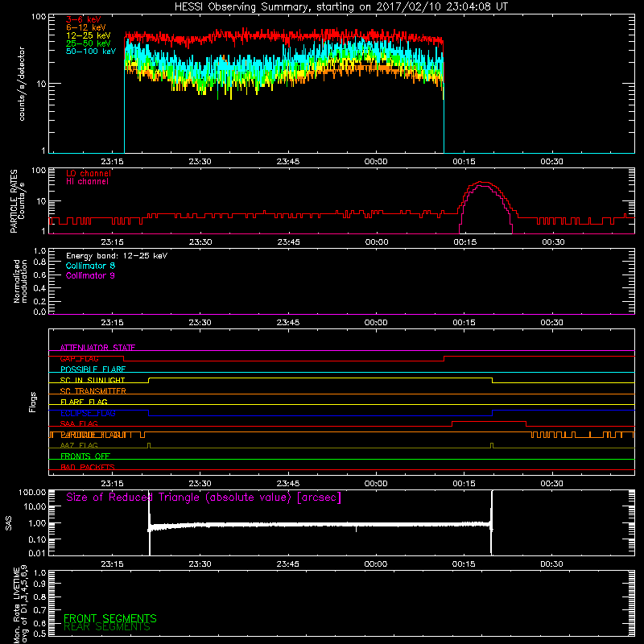Select the Collimator 8 legend label
644x644 pixels.
[90, 266]
